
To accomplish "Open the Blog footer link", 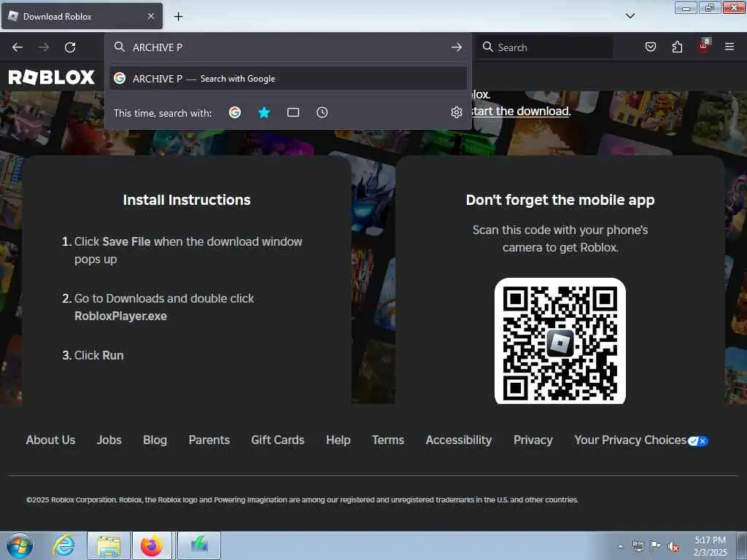I will pyautogui.click(x=155, y=440).
